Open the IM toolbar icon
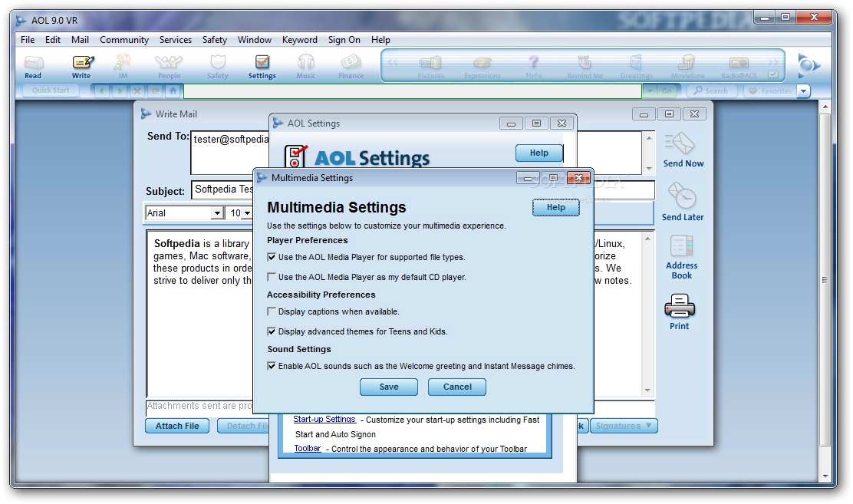The image size is (853, 504). click(123, 67)
